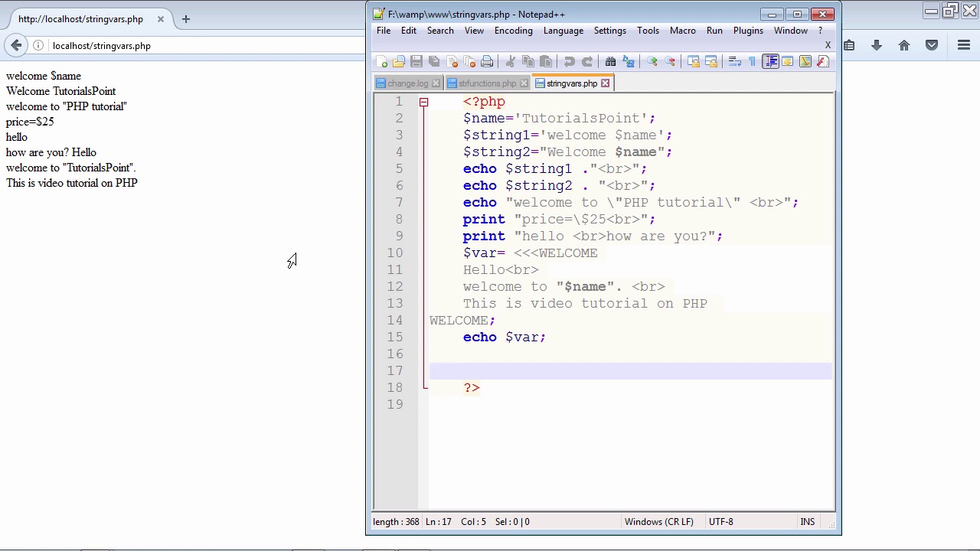Open the browser hamburger menu
Image resolution: width=980 pixels, height=551 pixels.
[x=964, y=46]
